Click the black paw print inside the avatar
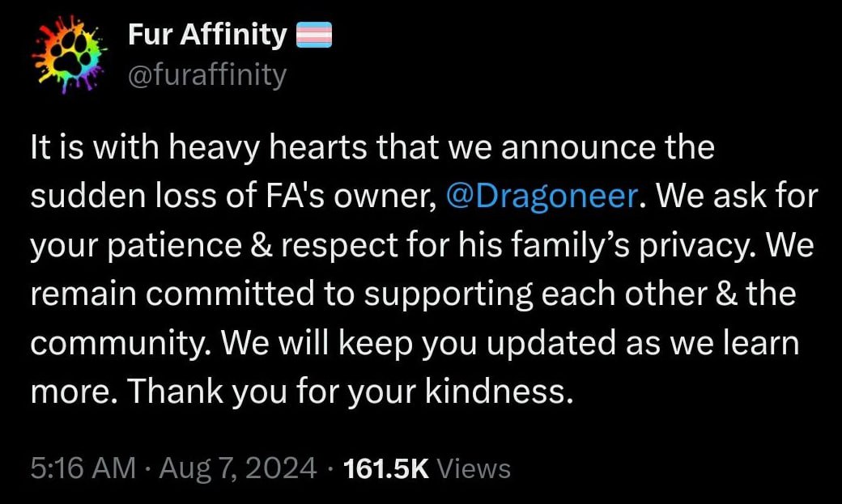Screen dimensions: 842x504 (70, 55)
